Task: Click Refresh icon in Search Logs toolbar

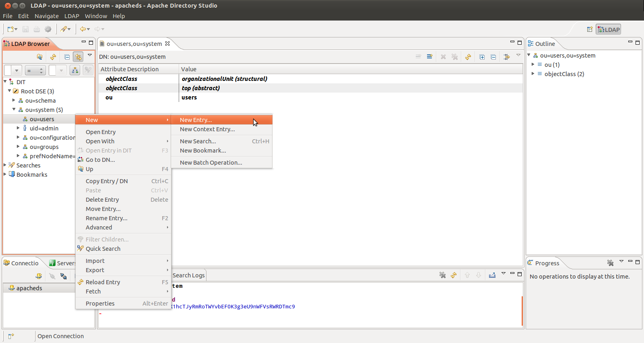Action: 454,275
